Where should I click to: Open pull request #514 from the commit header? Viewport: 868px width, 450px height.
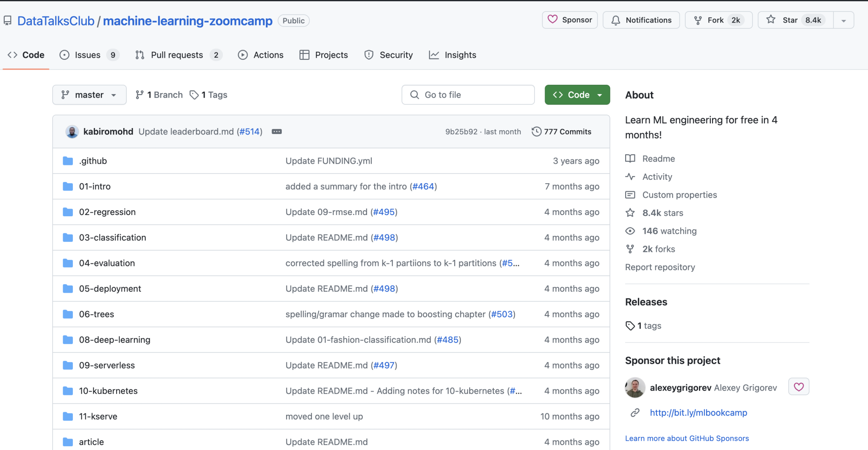point(250,131)
